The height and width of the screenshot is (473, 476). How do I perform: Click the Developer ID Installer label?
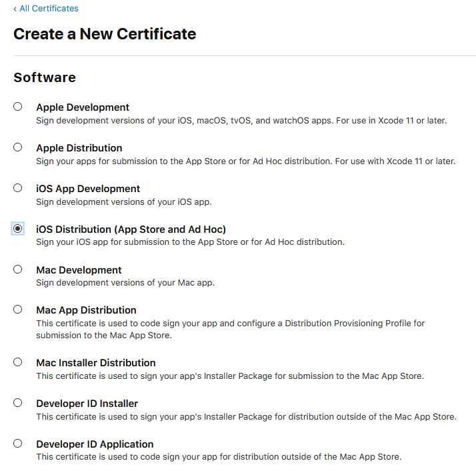pos(87,404)
